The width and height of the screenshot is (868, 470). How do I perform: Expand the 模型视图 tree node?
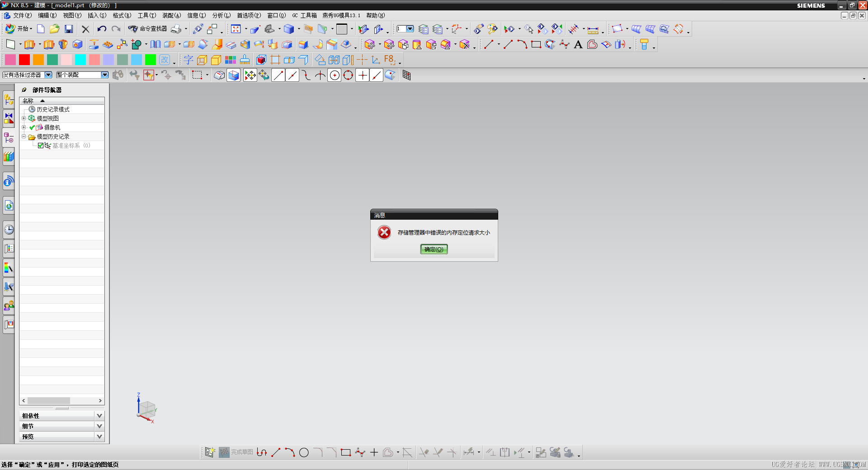click(24, 118)
